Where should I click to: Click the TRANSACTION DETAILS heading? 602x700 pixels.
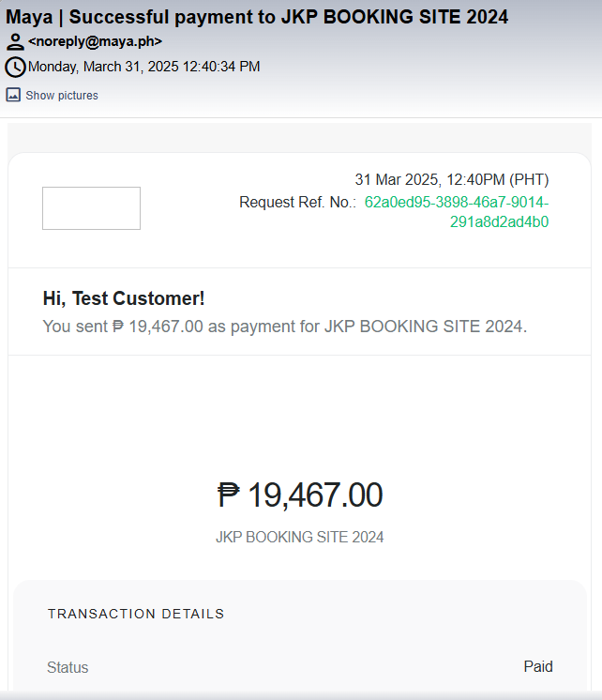136,614
